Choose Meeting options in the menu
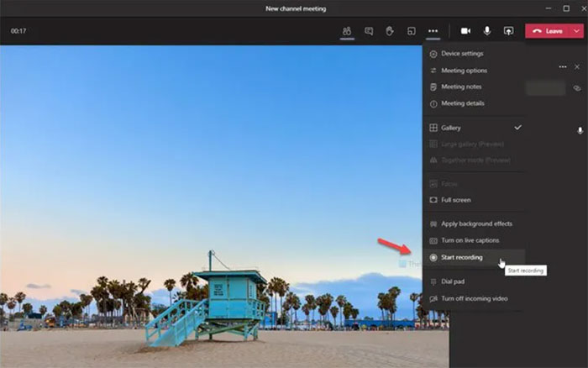 click(464, 71)
